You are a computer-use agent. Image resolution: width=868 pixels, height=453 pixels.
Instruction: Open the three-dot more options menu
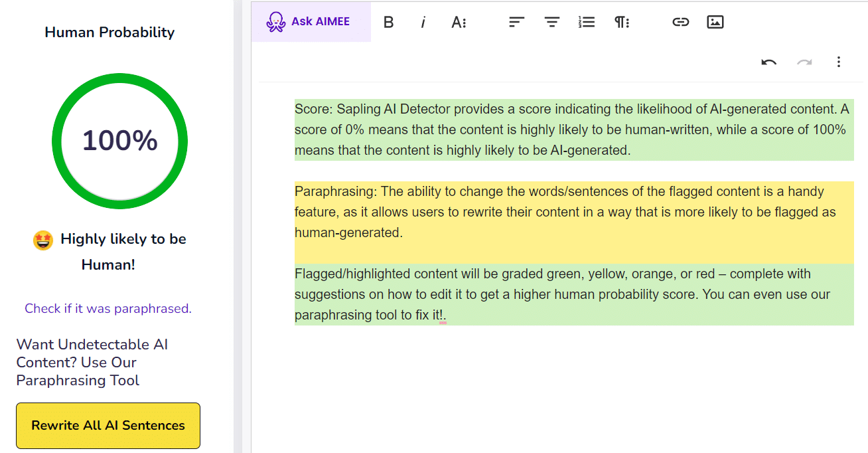(839, 62)
